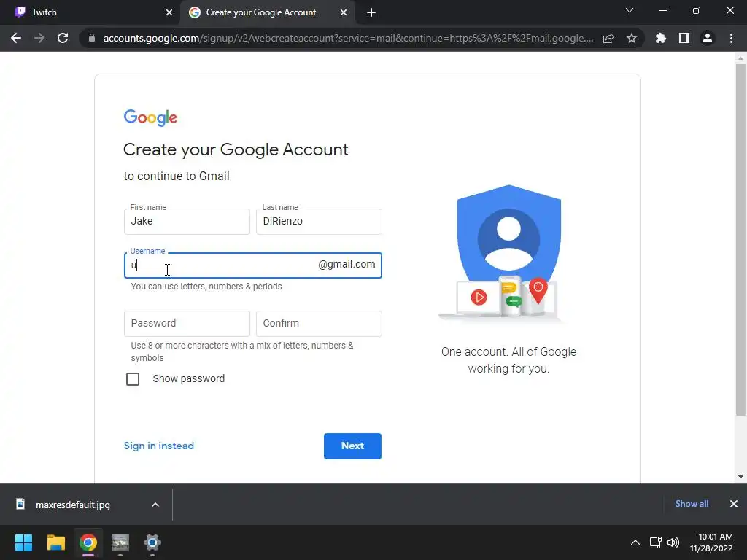Click the blue Next button
This screenshot has width=747, height=560.
[x=352, y=446]
